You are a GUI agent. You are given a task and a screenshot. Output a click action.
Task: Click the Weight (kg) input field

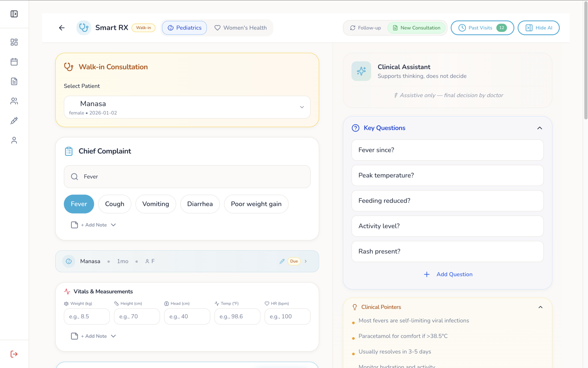(87, 316)
